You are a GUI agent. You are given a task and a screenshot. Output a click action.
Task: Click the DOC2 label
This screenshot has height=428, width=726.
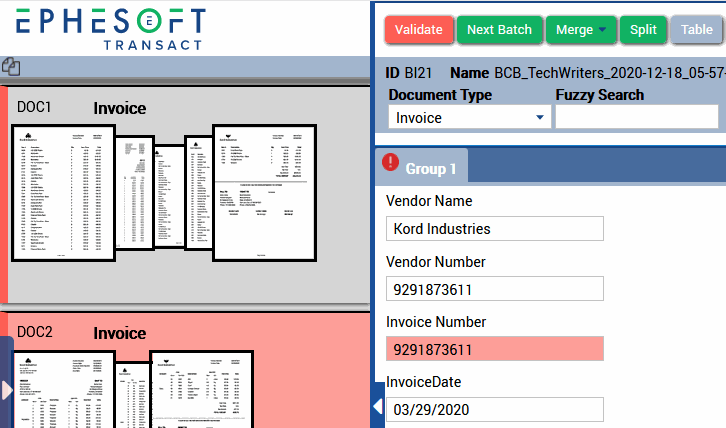click(x=35, y=332)
